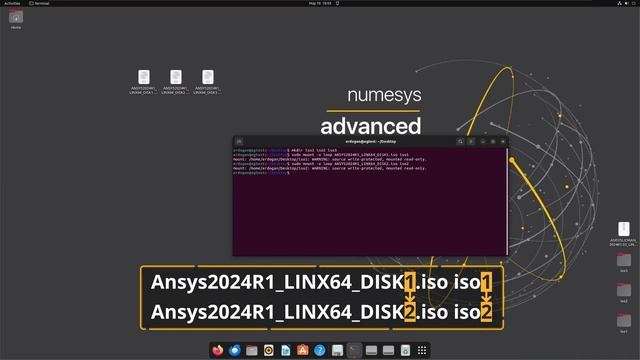Open the search icon in Terminal header
640x360 pixels.
460,142
